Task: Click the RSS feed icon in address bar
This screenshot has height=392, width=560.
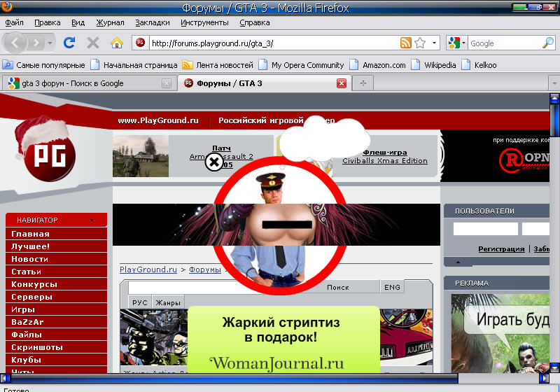Action: (406, 43)
